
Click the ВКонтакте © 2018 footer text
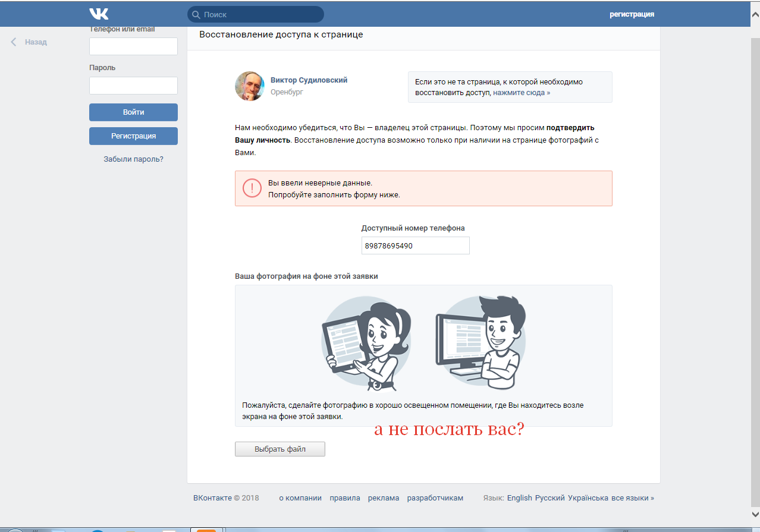coord(226,498)
